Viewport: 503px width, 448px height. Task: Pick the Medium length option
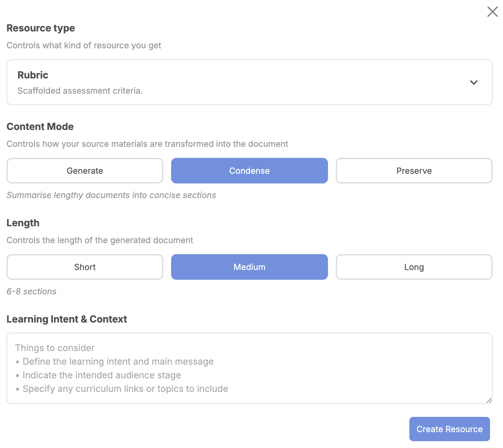coord(249,267)
